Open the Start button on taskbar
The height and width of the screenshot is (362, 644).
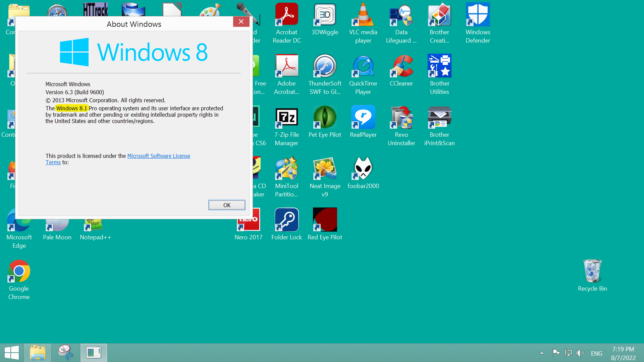[x=12, y=353]
